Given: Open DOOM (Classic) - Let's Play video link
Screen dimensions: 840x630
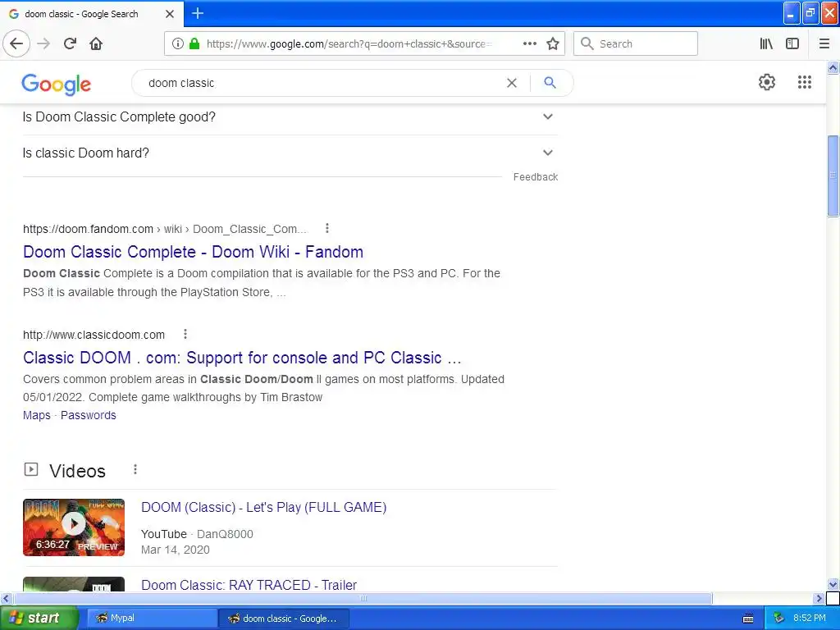Looking at the screenshot, I should tap(263, 507).
